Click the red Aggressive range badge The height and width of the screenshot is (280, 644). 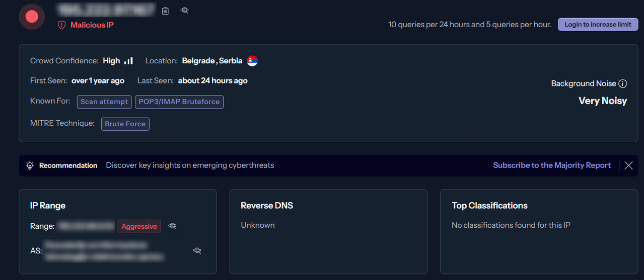[x=139, y=226]
